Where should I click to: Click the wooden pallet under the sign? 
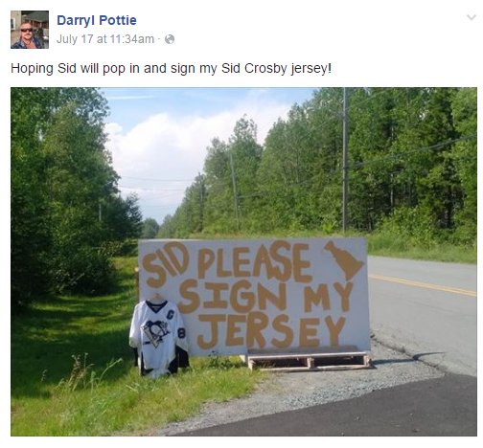pos(309,361)
